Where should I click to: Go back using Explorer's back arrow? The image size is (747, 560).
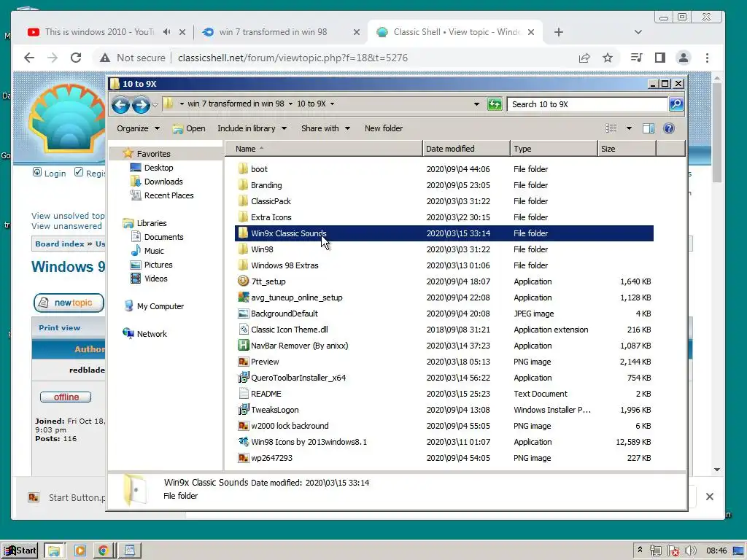(120, 104)
